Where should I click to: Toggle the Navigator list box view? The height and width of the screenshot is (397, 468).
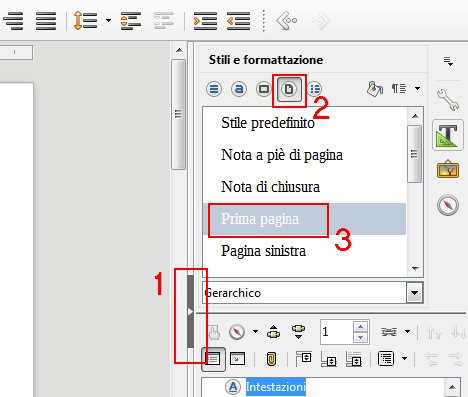[x=213, y=359]
